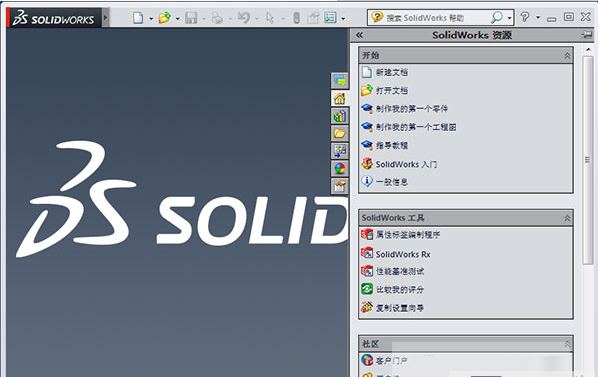
Task: Click the Help question mark icon
Action: click(x=525, y=17)
